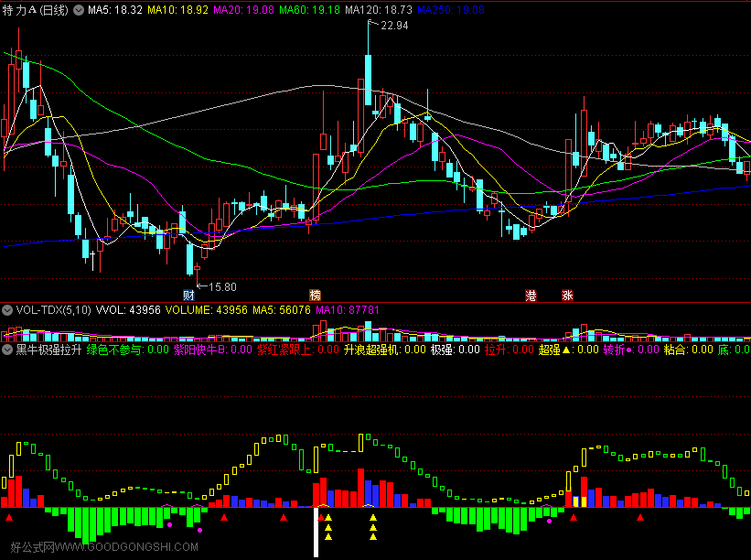The height and width of the screenshot is (560, 751).
Task: Click the 黑牛极强拉升 indicator name
Action: 48,350
